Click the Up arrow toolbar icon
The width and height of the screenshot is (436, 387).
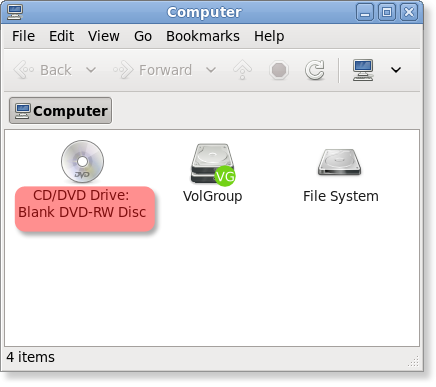(242, 70)
